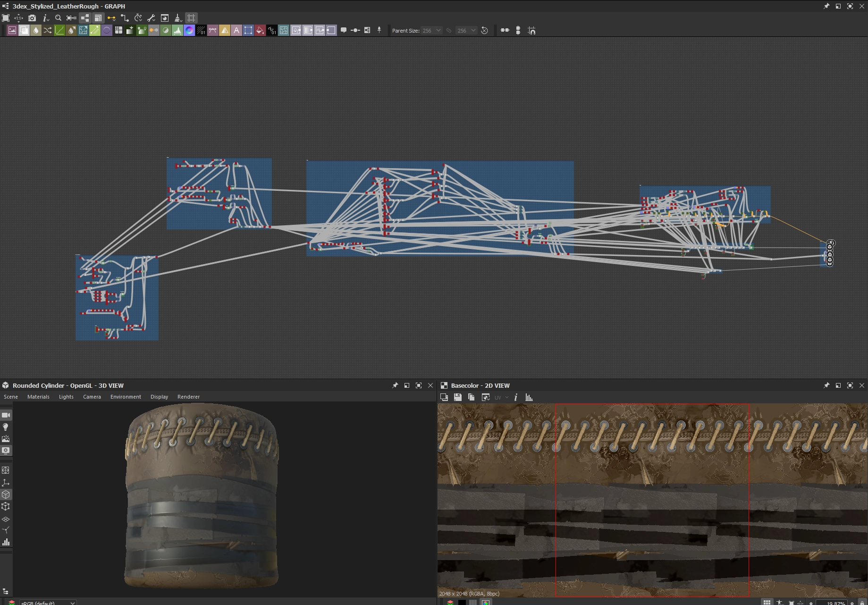Click the magnifier search icon in graph toolbar

pyautogui.click(x=58, y=18)
